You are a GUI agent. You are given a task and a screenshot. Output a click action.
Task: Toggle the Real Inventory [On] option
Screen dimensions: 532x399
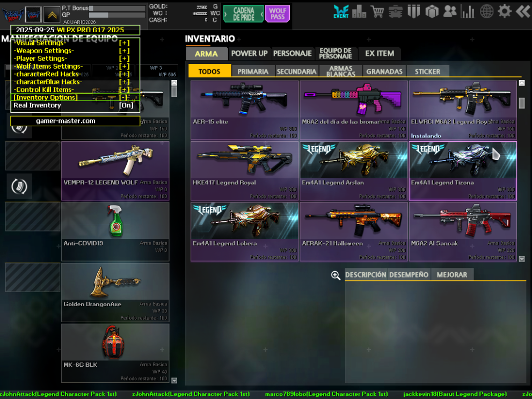126,106
